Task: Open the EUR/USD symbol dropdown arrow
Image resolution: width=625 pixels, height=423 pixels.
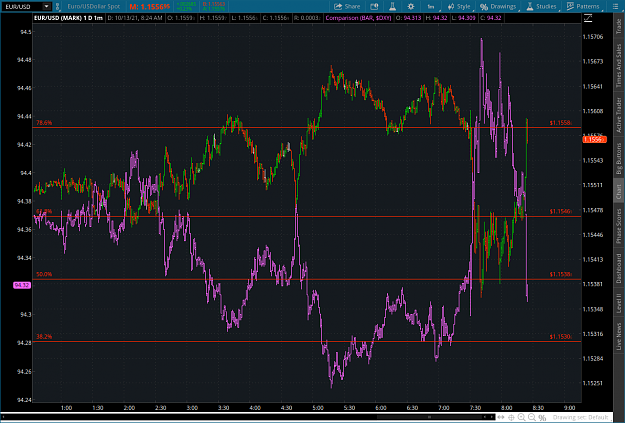Action: tap(47, 6)
